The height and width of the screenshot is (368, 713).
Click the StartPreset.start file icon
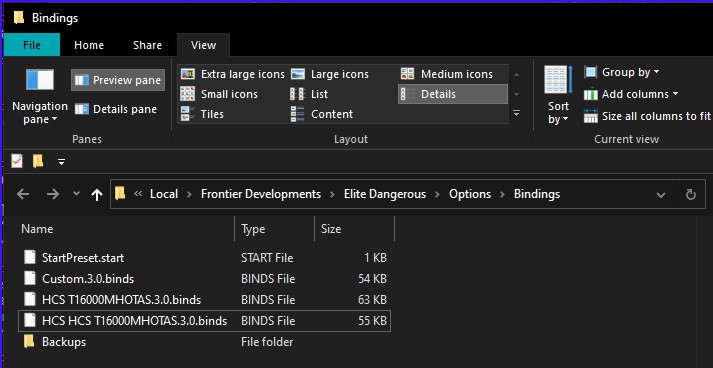(30, 257)
